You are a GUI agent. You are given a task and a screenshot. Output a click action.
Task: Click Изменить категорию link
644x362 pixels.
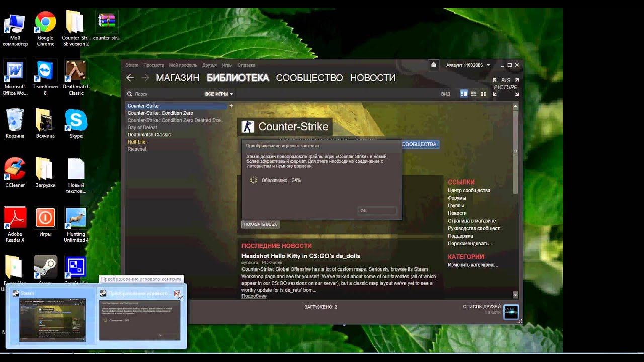(473, 265)
